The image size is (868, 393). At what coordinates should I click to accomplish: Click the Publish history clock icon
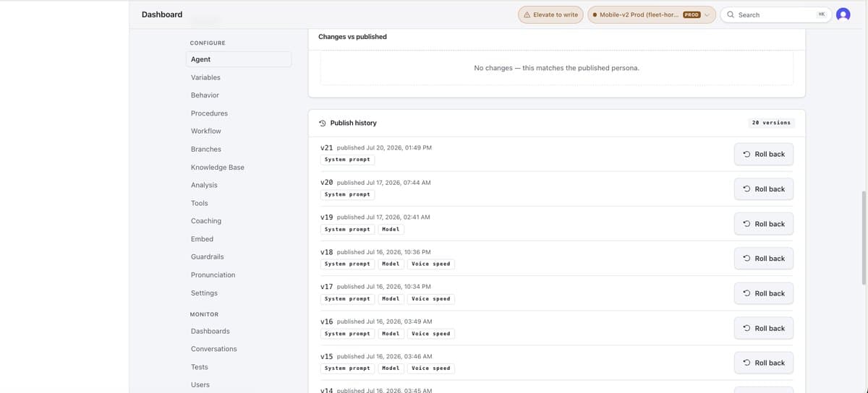(323, 123)
